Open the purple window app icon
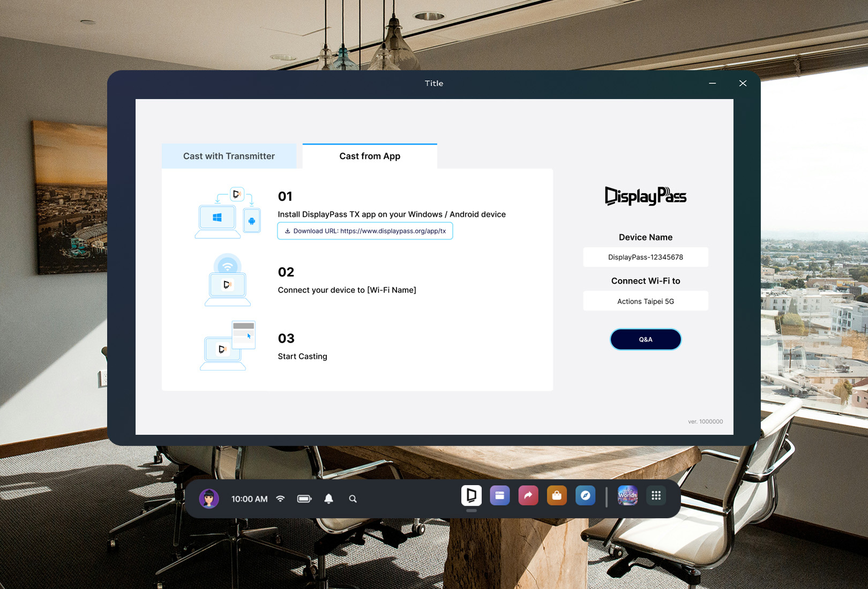The height and width of the screenshot is (589, 868). [x=500, y=496]
